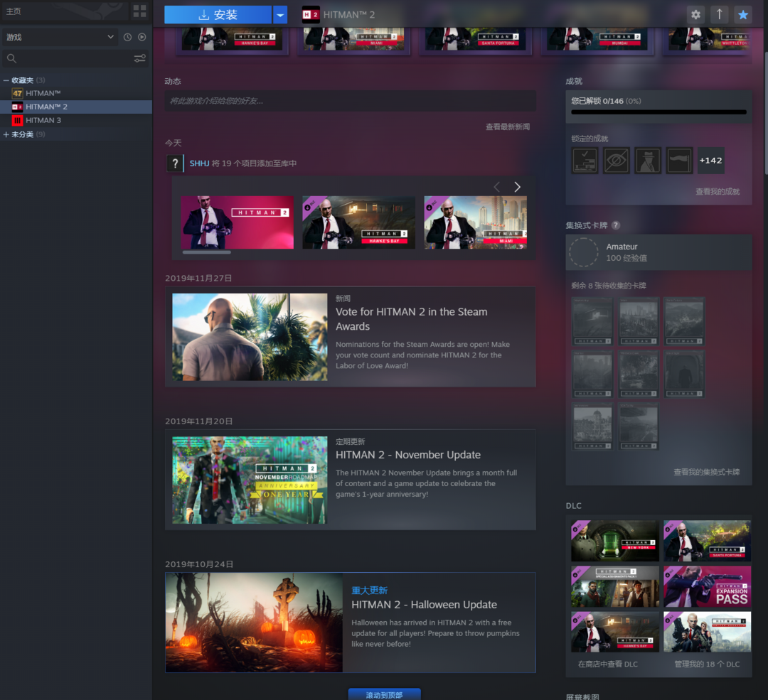Switch library to grid view icon
768x700 pixels.
tap(139, 11)
